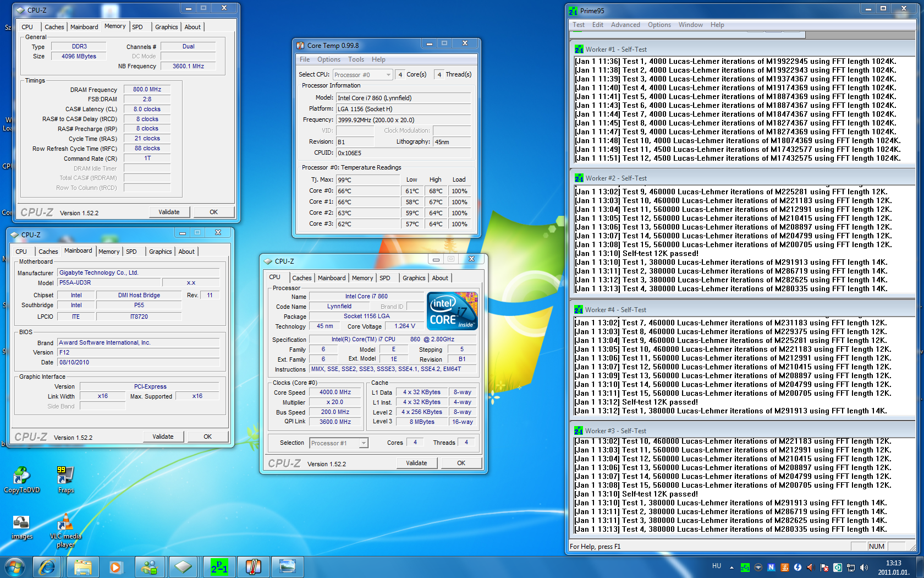
Task: Click the Action Center flag tray icon
Action: coord(824,568)
